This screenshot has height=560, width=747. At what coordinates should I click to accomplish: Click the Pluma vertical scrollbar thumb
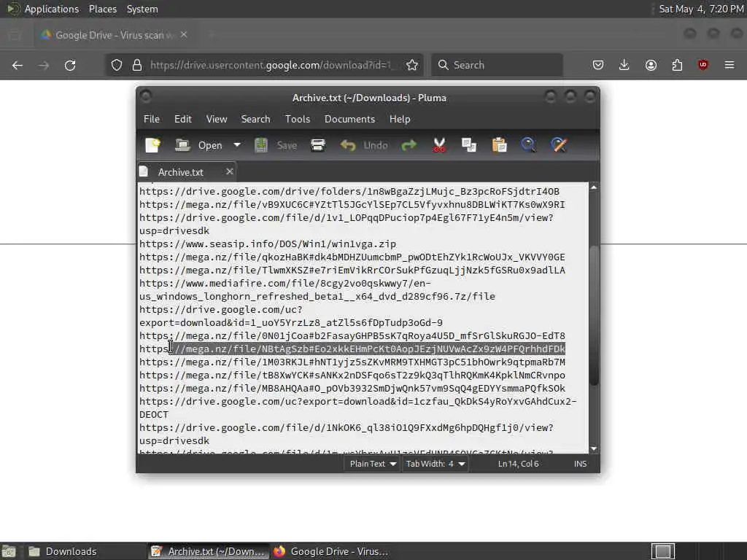594,315
